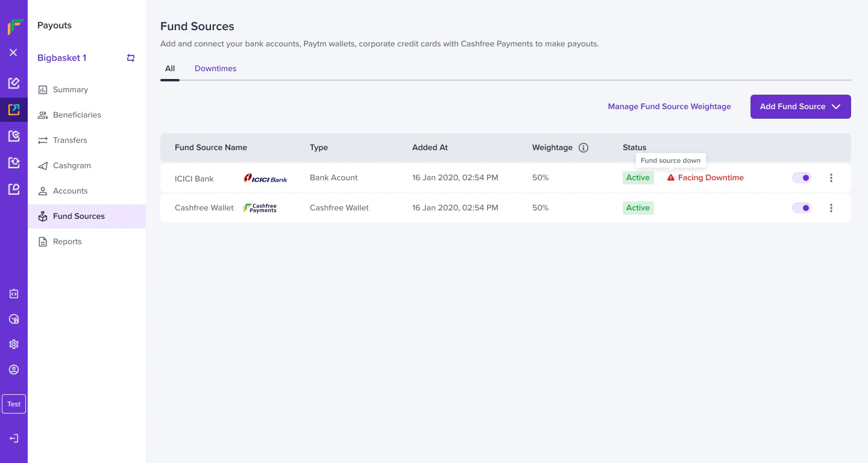
Task: Click the 50% weightage for Cashfree Wallet
Action: point(541,208)
